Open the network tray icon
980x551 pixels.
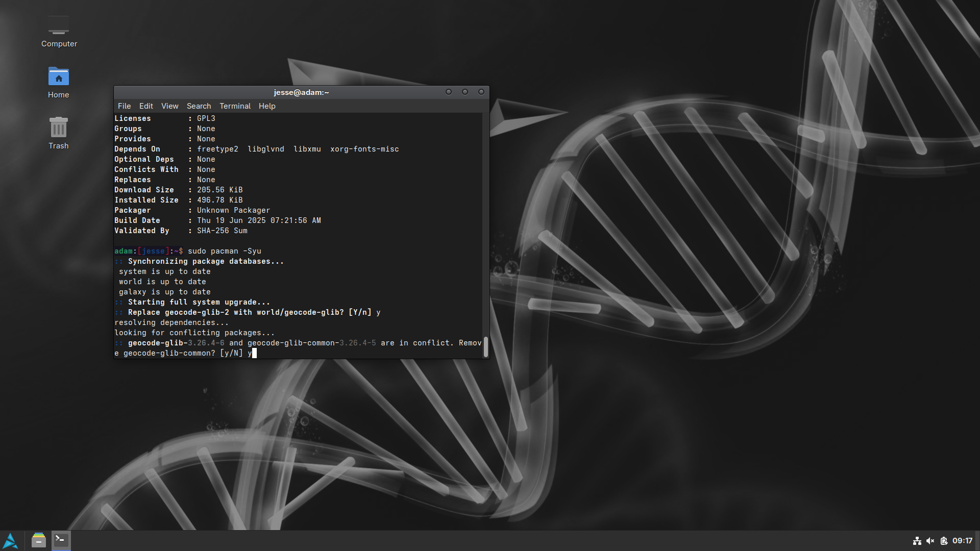[x=917, y=541]
